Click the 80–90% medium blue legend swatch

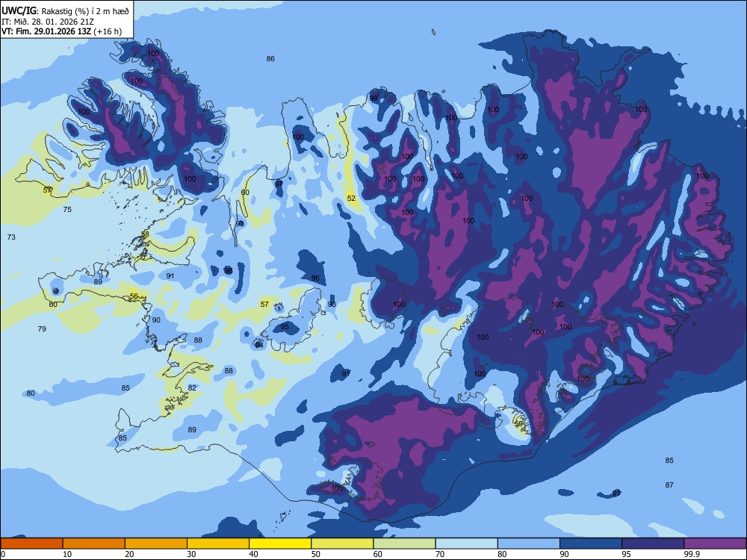click(x=529, y=544)
